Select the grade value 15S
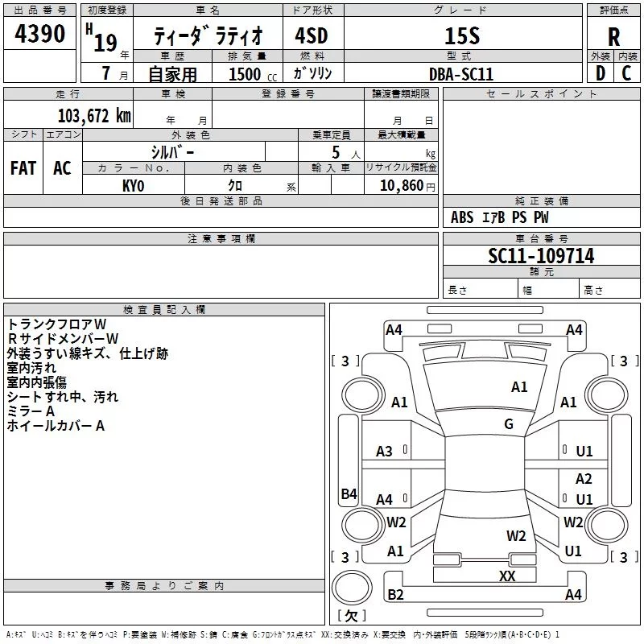Viewport: 644px width, 644px height. click(462, 35)
